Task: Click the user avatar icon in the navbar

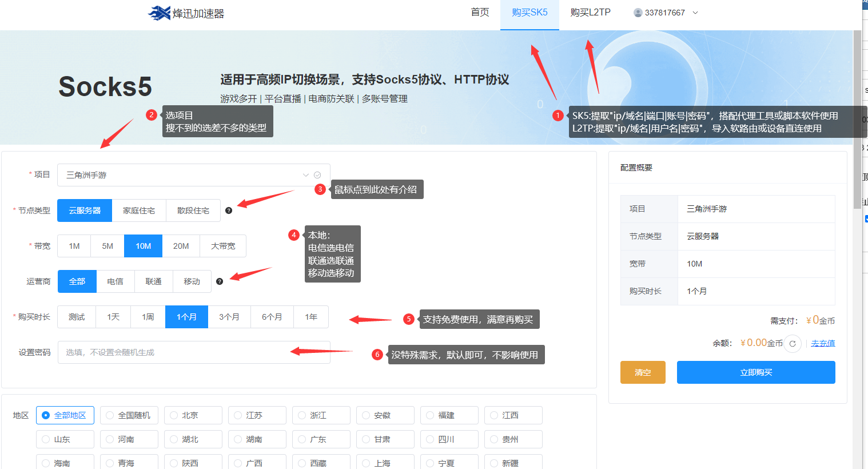Action: (639, 12)
